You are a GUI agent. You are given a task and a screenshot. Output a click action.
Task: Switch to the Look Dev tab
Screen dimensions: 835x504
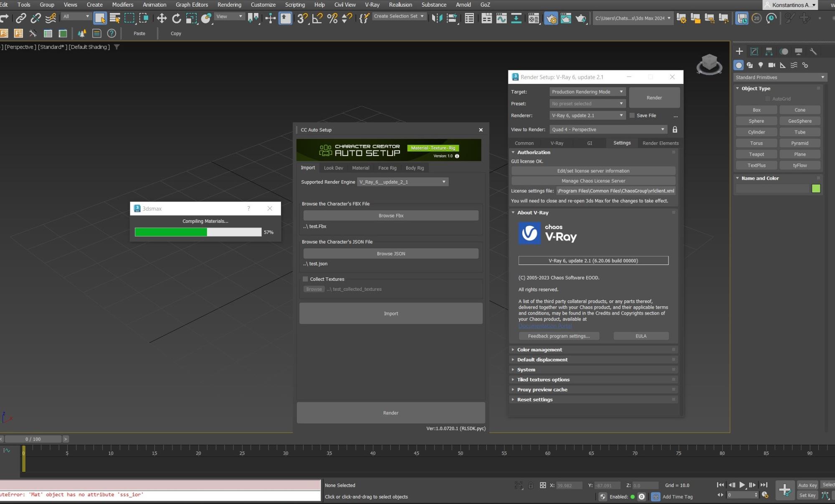(x=333, y=168)
